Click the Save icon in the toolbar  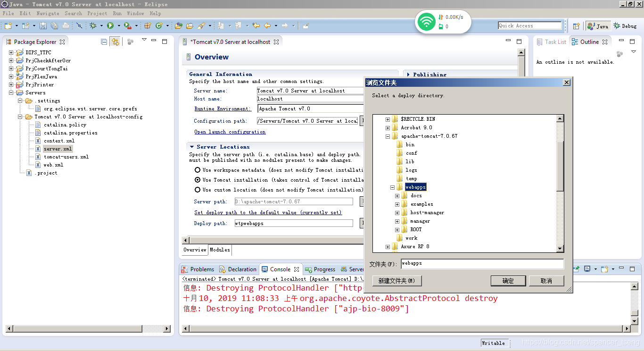click(x=43, y=25)
